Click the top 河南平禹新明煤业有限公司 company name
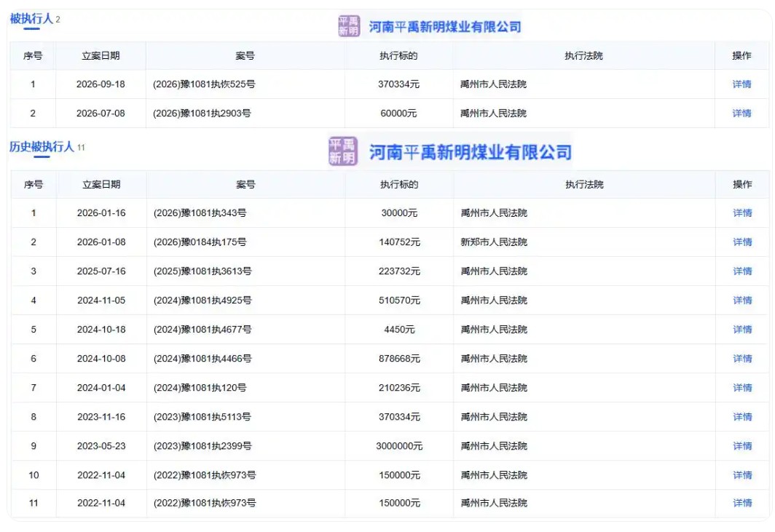This screenshot has height=532, width=775. (445, 27)
